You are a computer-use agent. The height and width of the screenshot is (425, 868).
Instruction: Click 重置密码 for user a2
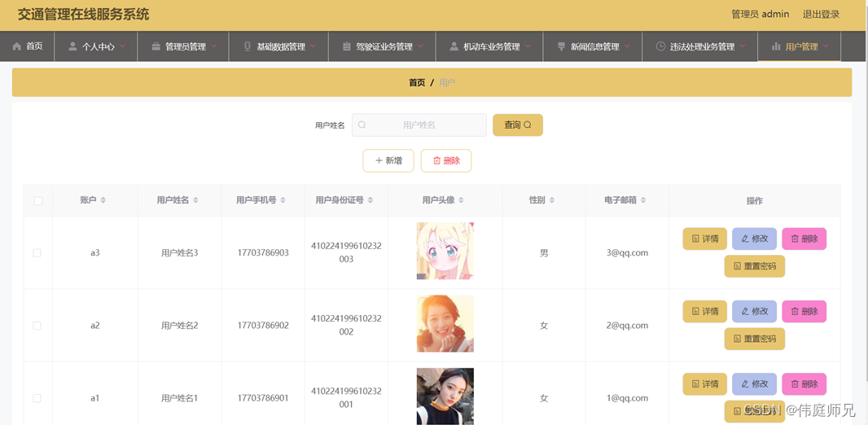(755, 339)
